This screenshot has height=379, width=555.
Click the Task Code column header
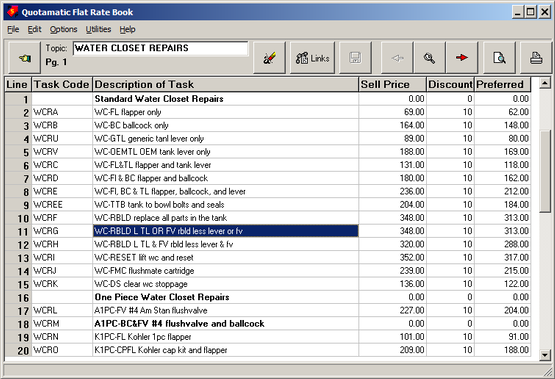tap(62, 85)
